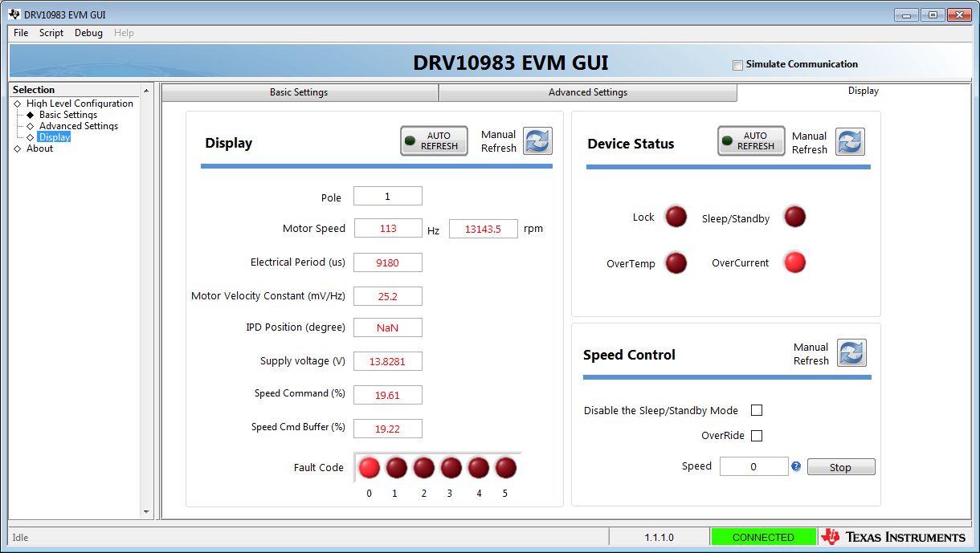Viewport: 980px width, 553px height.
Task: Click the OverTemp status LED
Action: click(x=676, y=263)
